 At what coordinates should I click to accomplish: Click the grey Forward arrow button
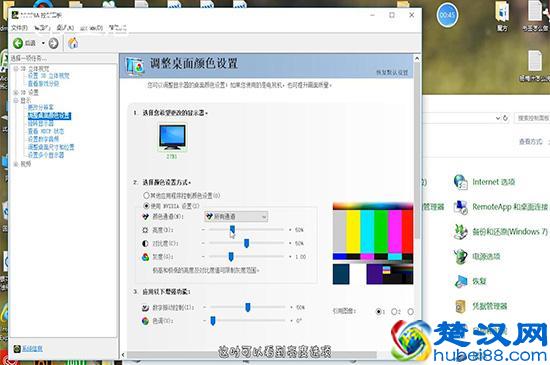tap(53, 43)
